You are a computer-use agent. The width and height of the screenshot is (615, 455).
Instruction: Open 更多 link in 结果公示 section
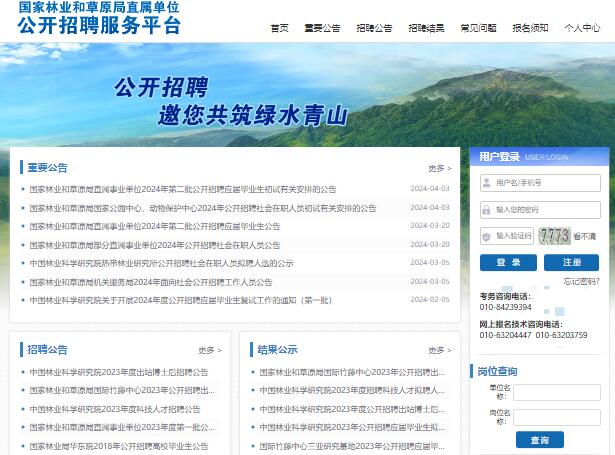point(440,350)
